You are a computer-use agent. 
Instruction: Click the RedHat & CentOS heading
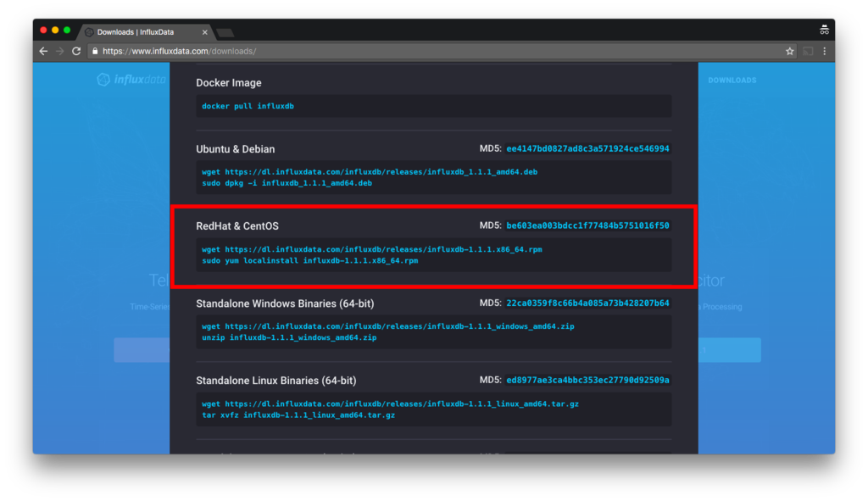pyautogui.click(x=237, y=225)
